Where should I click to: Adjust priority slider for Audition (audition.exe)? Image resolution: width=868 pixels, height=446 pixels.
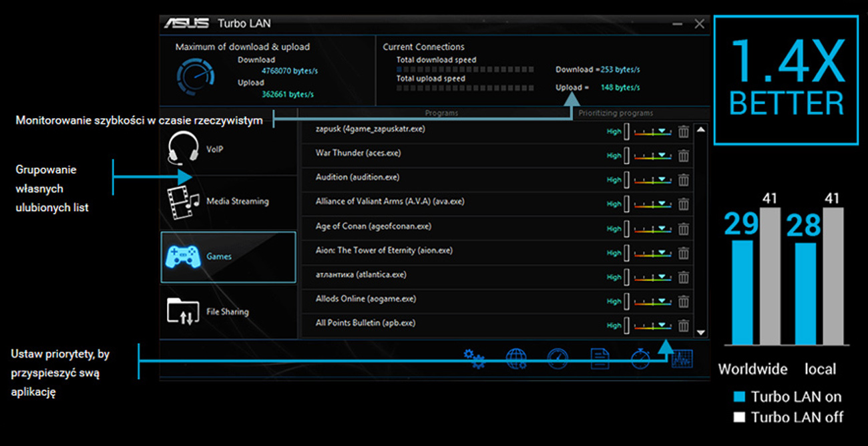click(x=652, y=180)
